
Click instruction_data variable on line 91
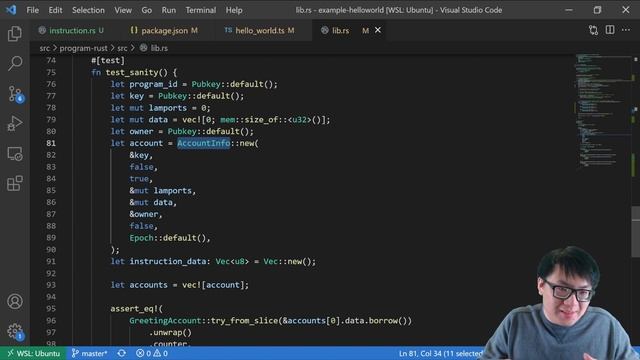pos(167,261)
